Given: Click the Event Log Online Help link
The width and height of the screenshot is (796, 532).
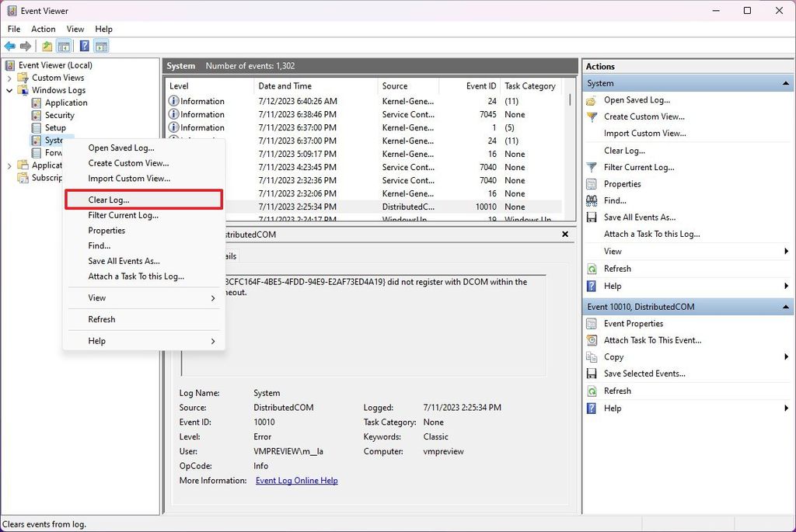Looking at the screenshot, I should pos(296,480).
